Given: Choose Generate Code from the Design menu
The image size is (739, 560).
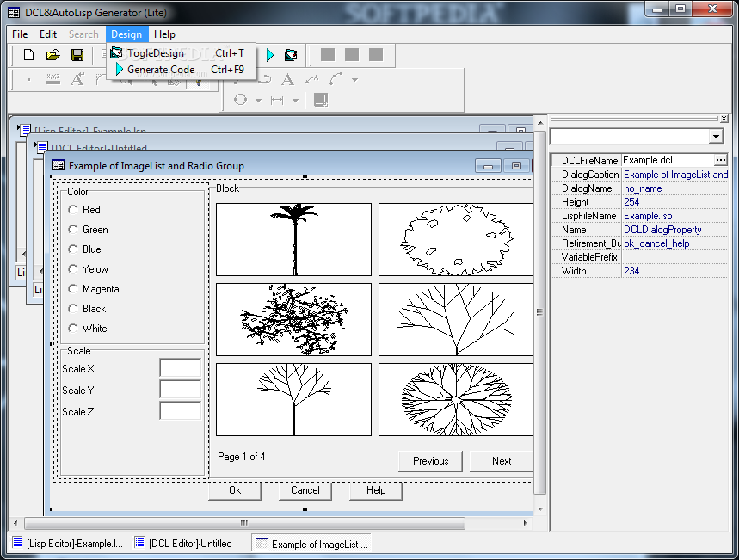Looking at the screenshot, I should tap(182, 70).
